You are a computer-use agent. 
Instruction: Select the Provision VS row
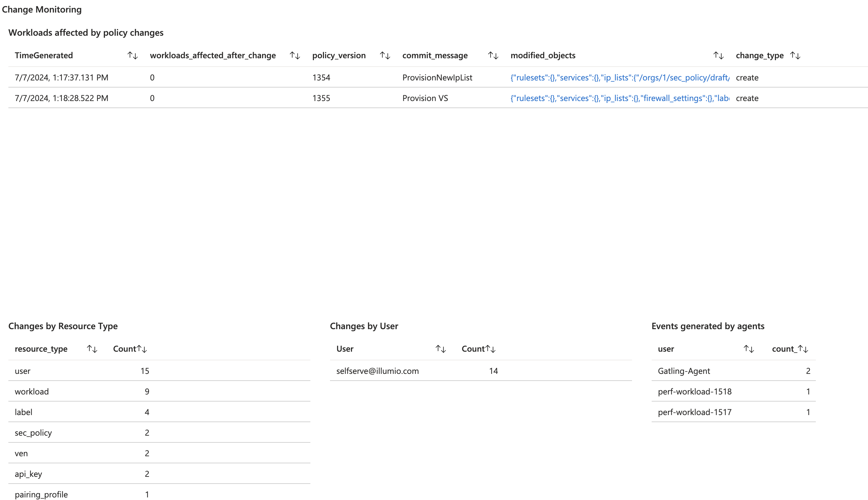tap(241, 98)
